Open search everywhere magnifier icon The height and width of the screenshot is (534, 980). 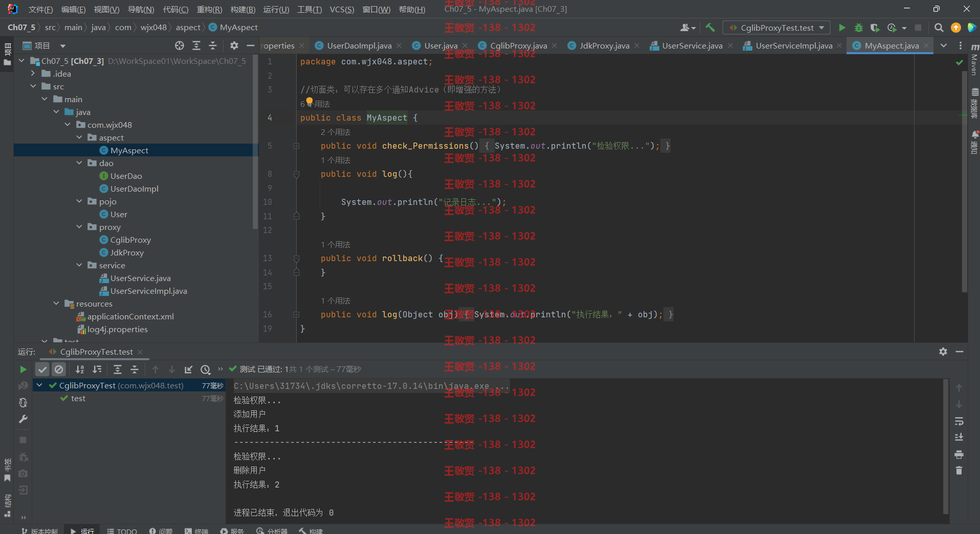pos(939,28)
